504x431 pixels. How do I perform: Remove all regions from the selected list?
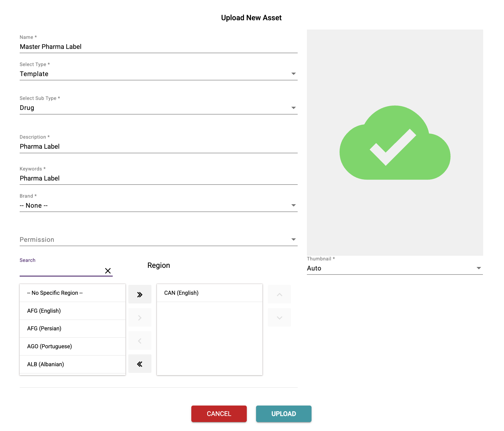tap(140, 364)
